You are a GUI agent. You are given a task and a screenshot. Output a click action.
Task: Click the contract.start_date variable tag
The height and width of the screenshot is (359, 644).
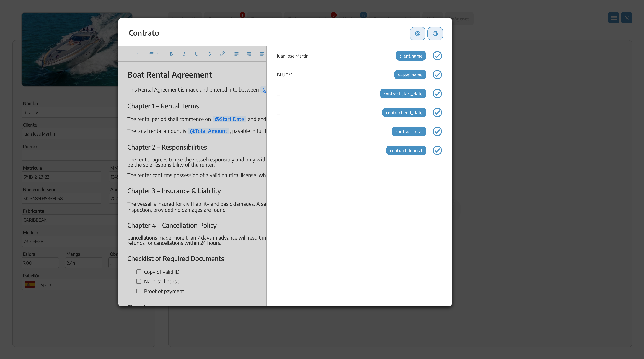403,94
